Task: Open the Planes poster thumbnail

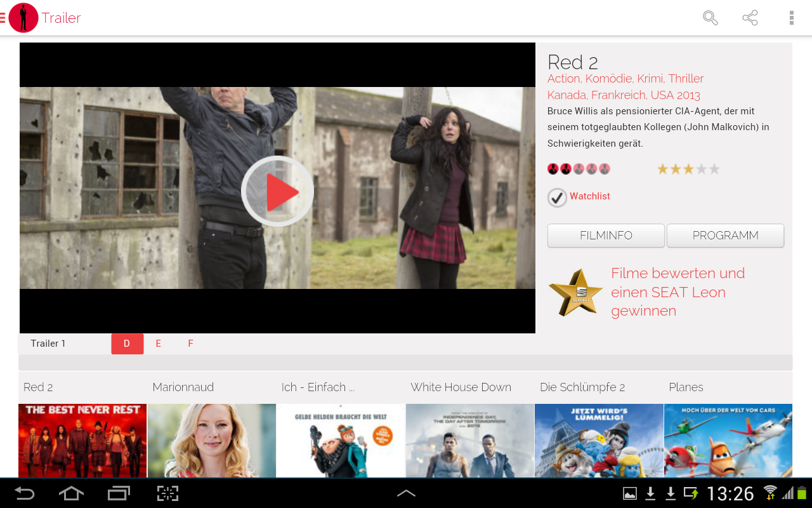Action: [x=728, y=441]
